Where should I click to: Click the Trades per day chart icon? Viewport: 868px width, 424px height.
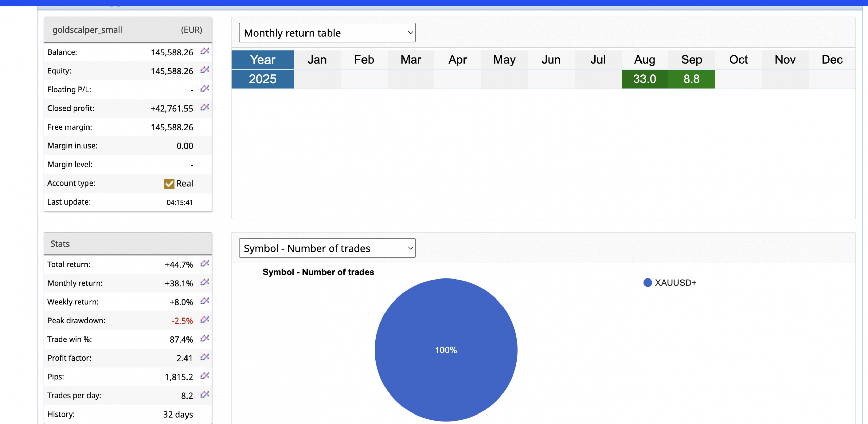[204, 394]
